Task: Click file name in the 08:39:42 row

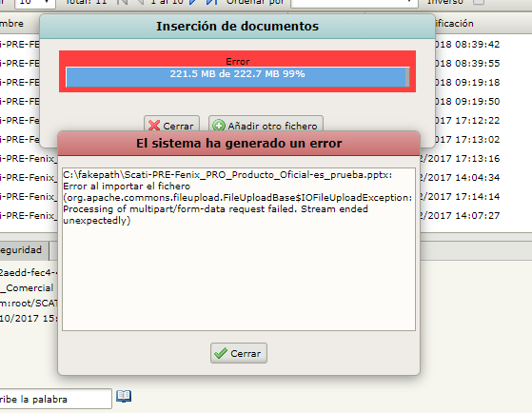Action: pyautogui.click(x=20, y=45)
